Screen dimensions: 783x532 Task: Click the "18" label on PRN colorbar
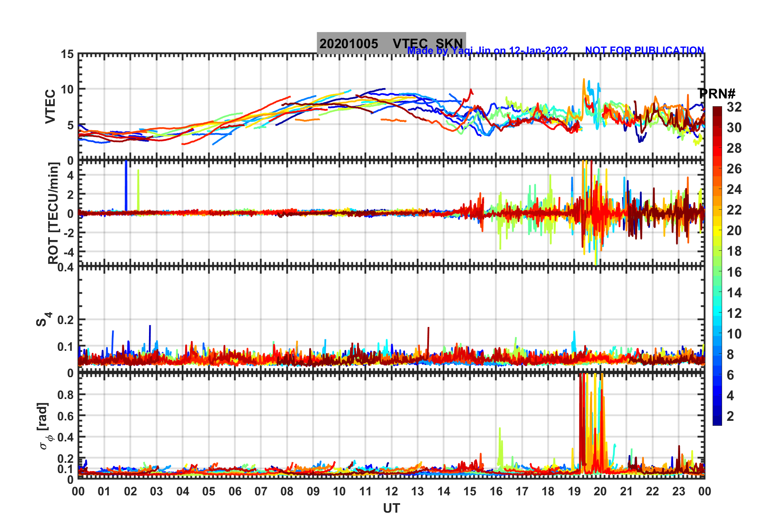coord(734,251)
